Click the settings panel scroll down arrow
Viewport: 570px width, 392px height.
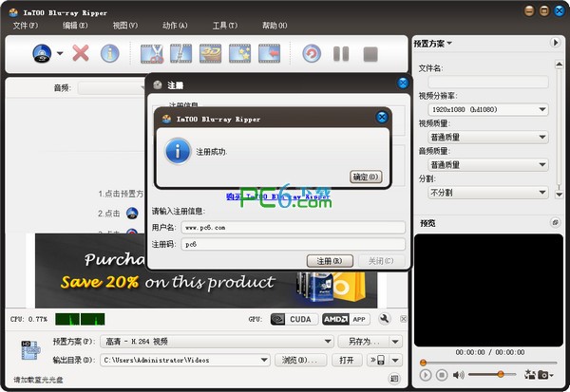(x=560, y=195)
